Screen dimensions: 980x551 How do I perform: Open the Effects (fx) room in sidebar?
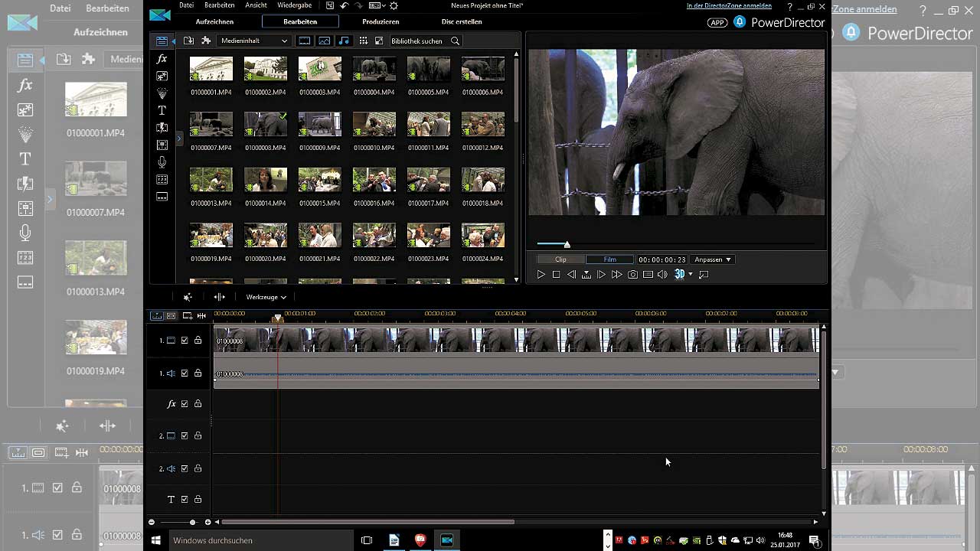[162, 59]
